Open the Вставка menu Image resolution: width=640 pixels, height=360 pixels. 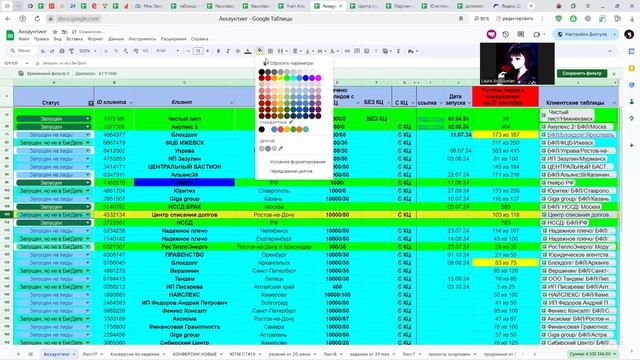[x=74, y=39]
